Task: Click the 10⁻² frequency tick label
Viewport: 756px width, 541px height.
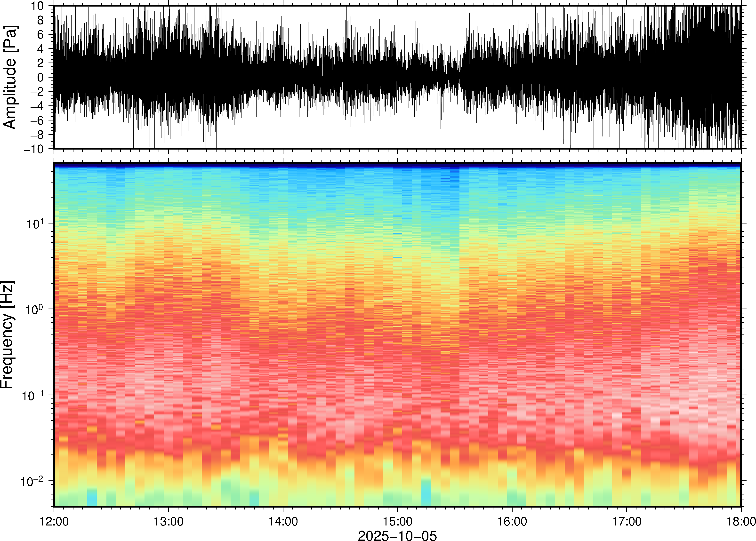Action: tap(32, 481)
